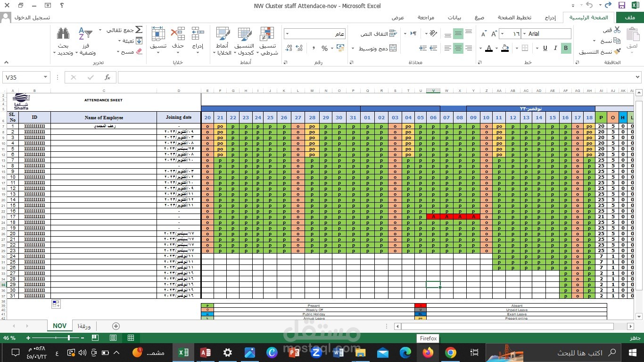Click into the formula bar input
Image resolution: width=644 pixels, height=362 pixels.
[x=376, y=77]
